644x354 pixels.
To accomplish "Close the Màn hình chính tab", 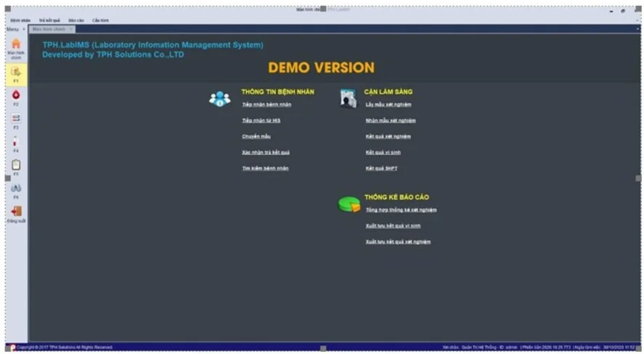I will (71, 29).
